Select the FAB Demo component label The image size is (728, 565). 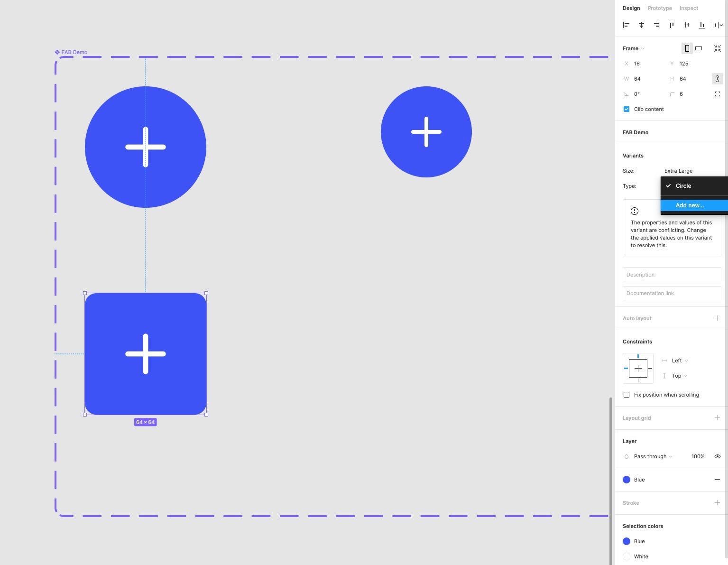click(71, 52)
